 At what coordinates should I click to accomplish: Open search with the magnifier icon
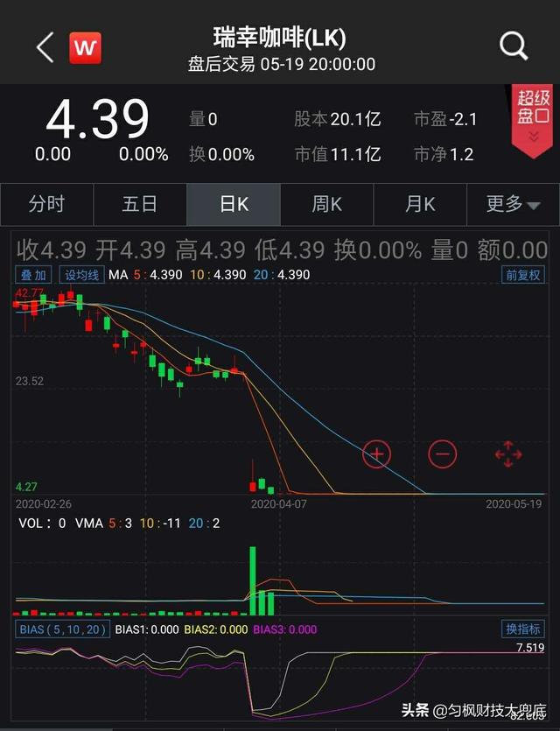click(x=514, y=46)
